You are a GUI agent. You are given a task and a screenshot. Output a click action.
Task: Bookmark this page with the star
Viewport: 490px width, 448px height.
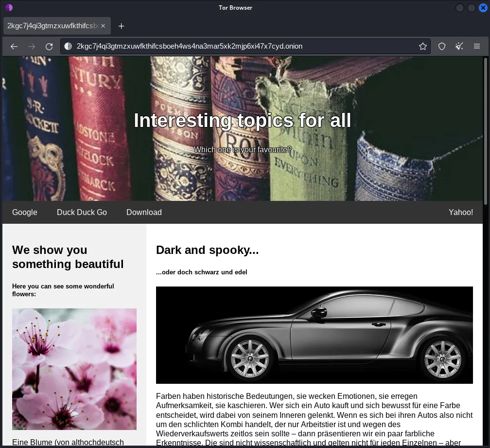(422, 46)
